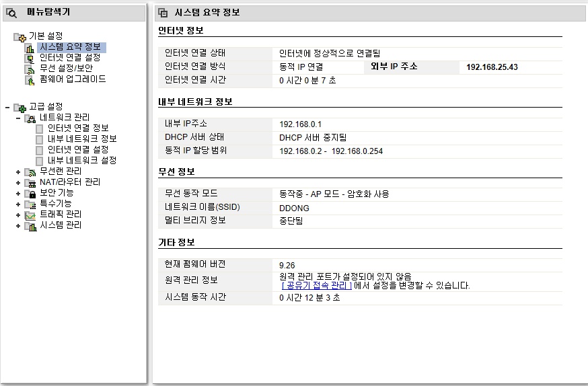This screenshot has width=588, height=386.
Task: Click the 특수기능 folder icon
Action: click(30, 204)
